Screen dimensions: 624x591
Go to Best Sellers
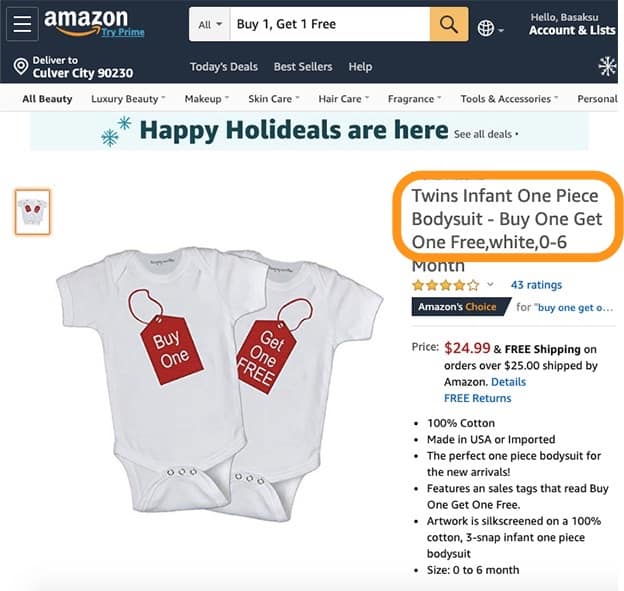click(303, 66)
